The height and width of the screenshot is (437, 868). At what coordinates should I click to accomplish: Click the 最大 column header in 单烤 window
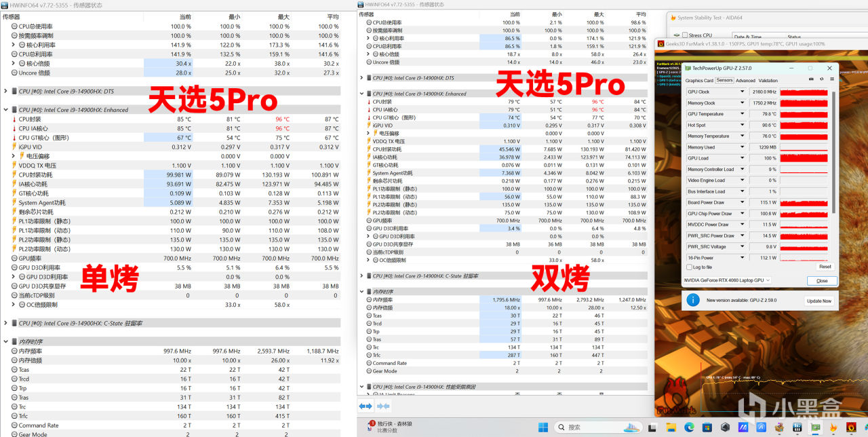click(283, 17)
